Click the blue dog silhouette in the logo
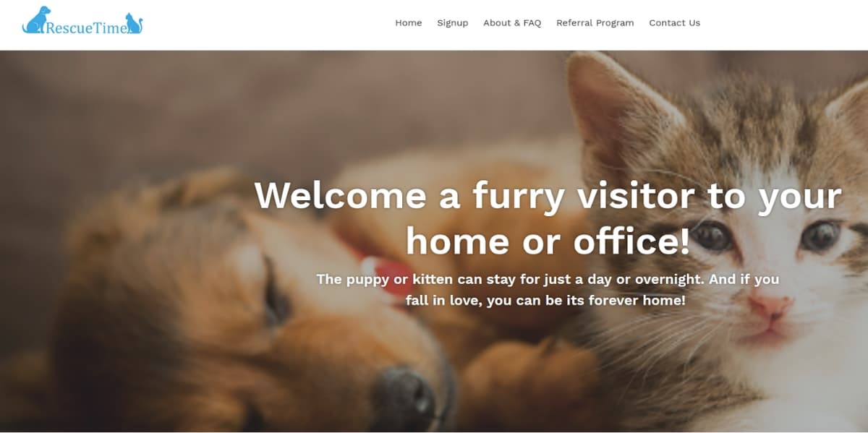Image resolution: width=868 pixels, height=433 pixels. coord(37,19)
